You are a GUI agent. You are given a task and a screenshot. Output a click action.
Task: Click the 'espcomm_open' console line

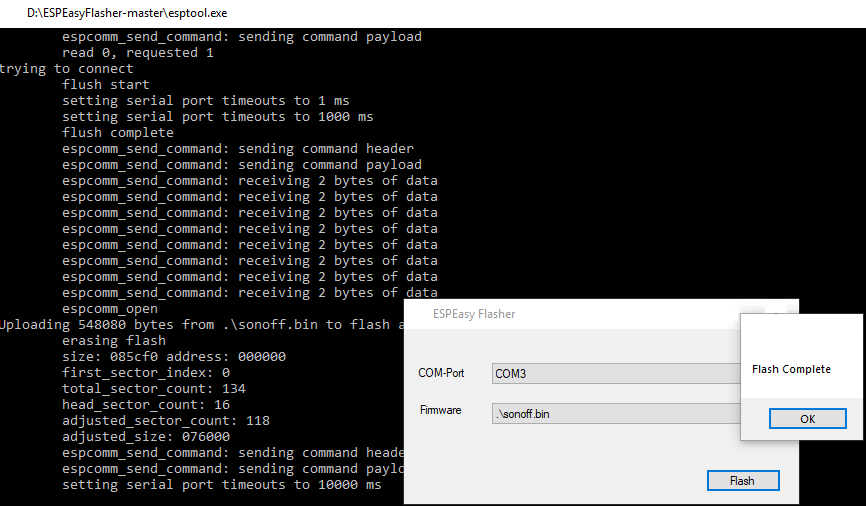pos(110,309)
